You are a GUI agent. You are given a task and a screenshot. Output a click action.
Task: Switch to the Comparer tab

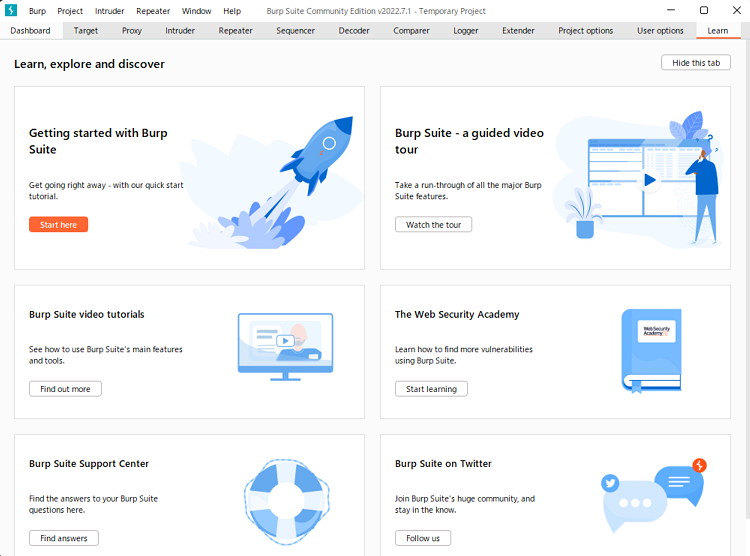click(x=411, y=31)
